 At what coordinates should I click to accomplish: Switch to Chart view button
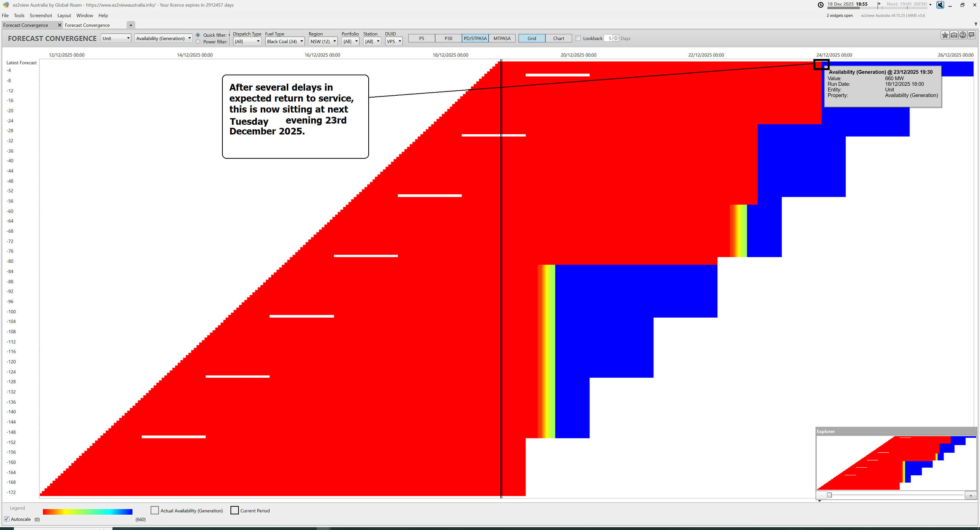[558, 38]
